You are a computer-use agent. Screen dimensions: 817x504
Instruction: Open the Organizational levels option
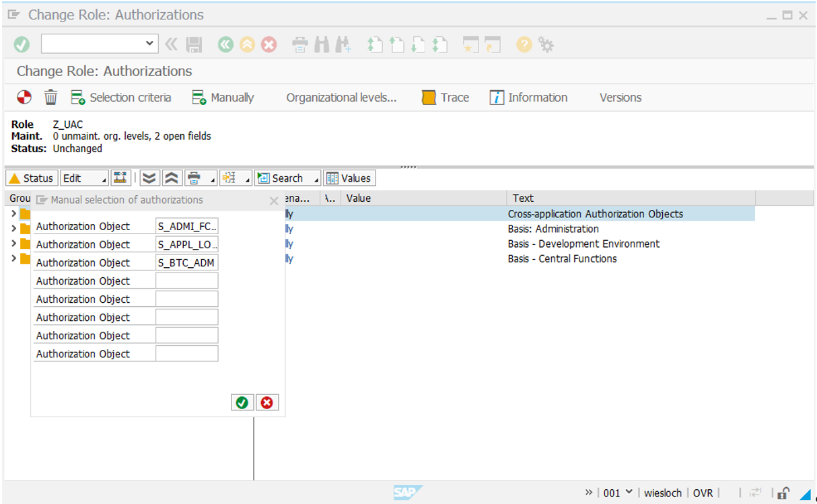[341, 98]
